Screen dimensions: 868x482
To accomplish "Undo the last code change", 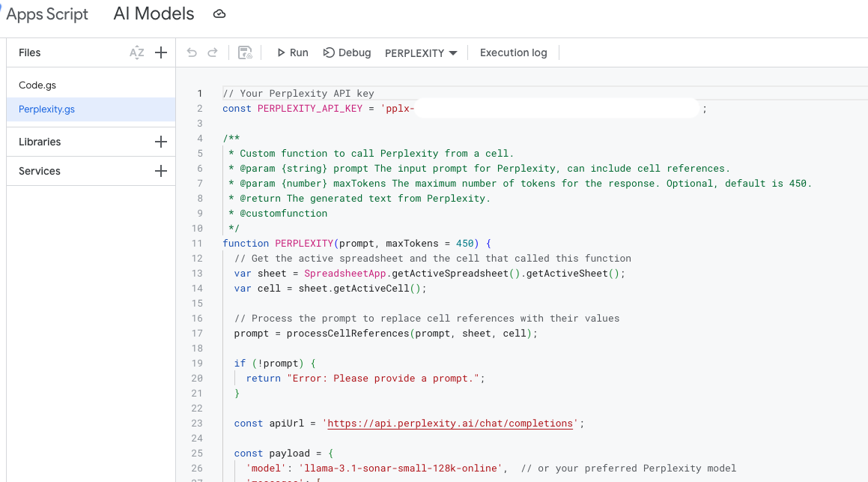I will 192,52.
